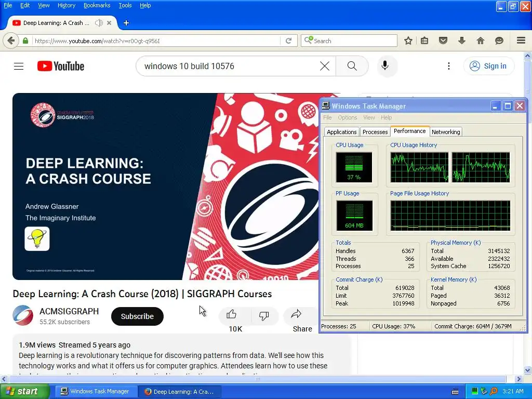Go to Firefox home page icon
This screenshot has height=399, width=532.
(x=481, y=41)
